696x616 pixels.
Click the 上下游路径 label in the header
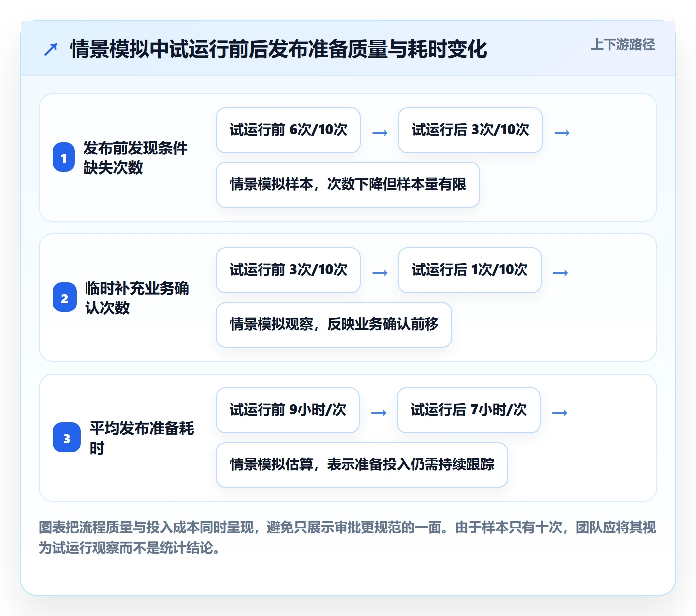click(x=623, y=45)
